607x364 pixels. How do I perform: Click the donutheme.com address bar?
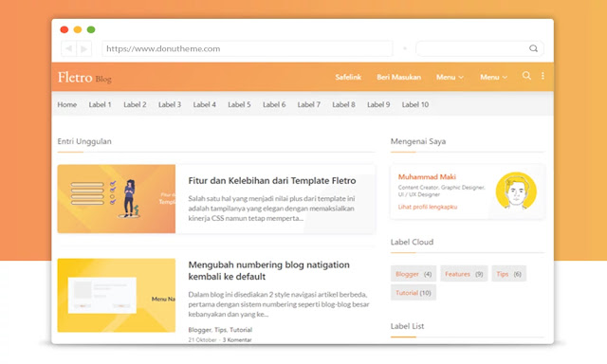[247, 48]
